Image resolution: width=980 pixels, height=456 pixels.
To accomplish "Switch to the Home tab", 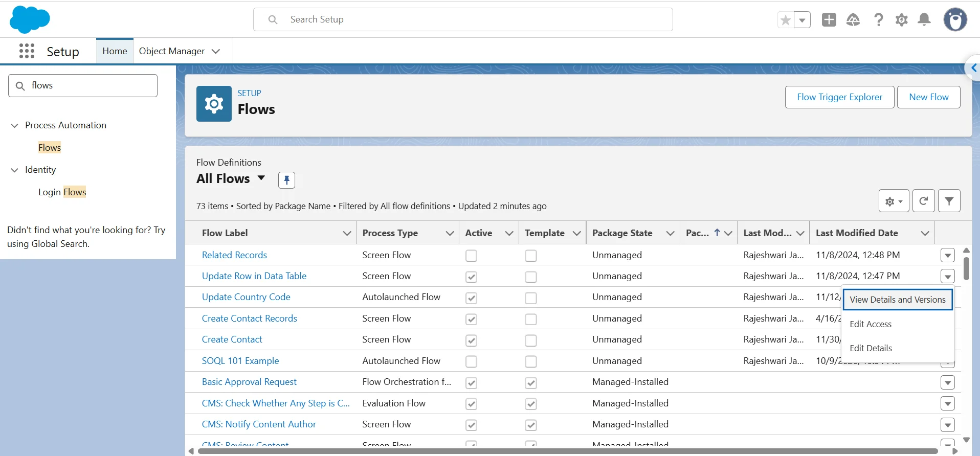I will 115,51.
